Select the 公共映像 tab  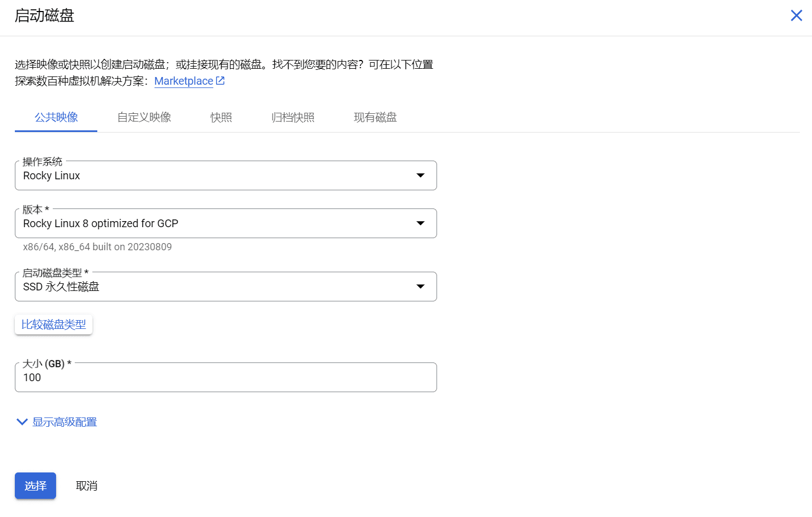click(56, 117)
